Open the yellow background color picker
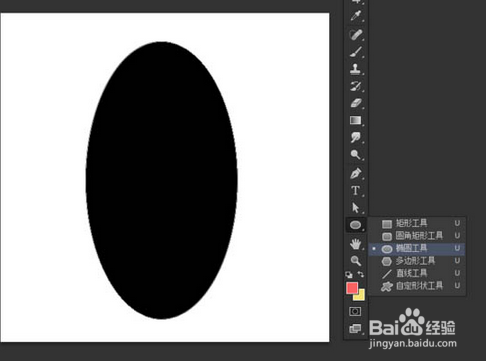The height and width of the screenshot is (361, 486). coord(362,296)
